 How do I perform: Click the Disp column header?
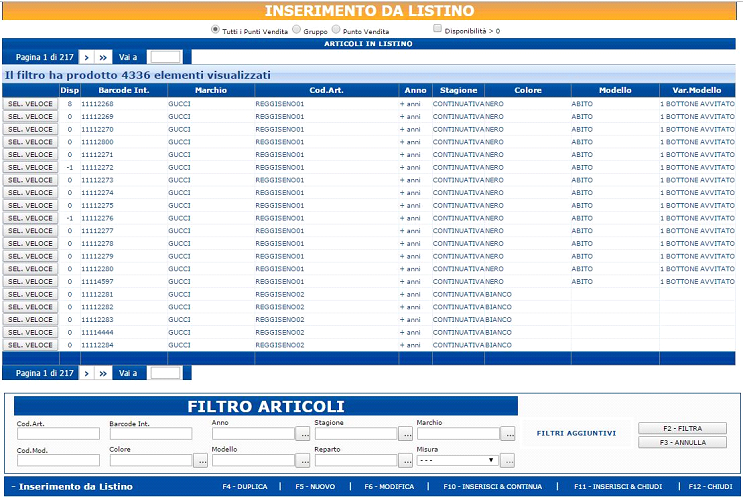click(x=70, y=90)
